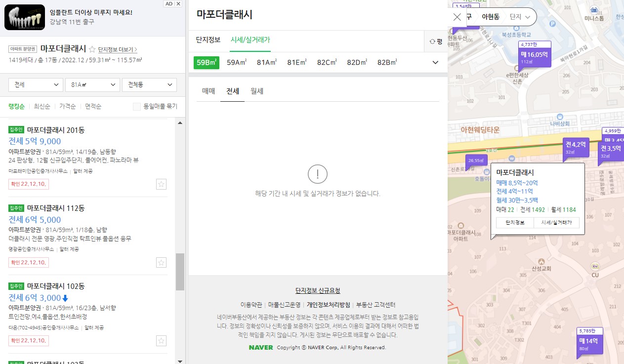Screen dimensions: 624x364
Task: Select the 81A㎡ area option
Action: tap(267, 62)
